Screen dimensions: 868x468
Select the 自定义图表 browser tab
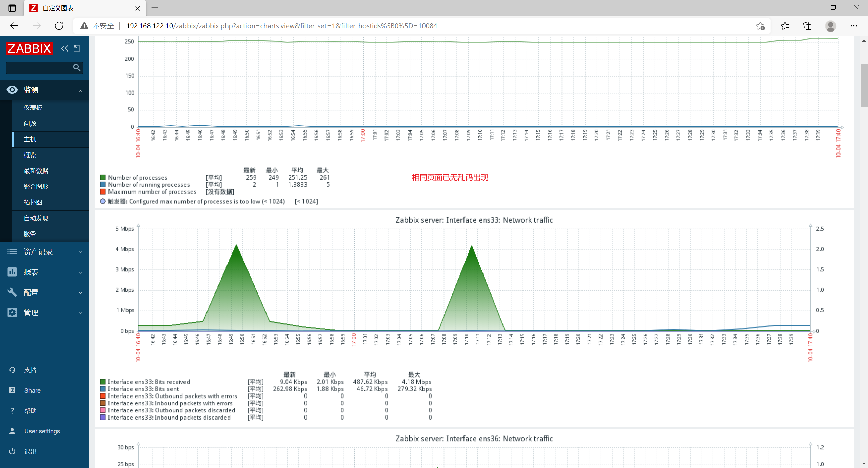click(85, 8)
